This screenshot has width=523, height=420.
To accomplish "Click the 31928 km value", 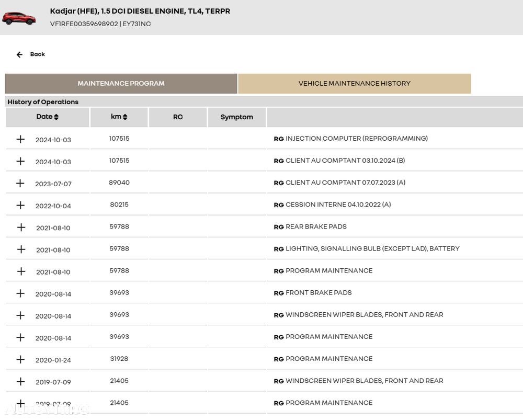I will (119, 359).
